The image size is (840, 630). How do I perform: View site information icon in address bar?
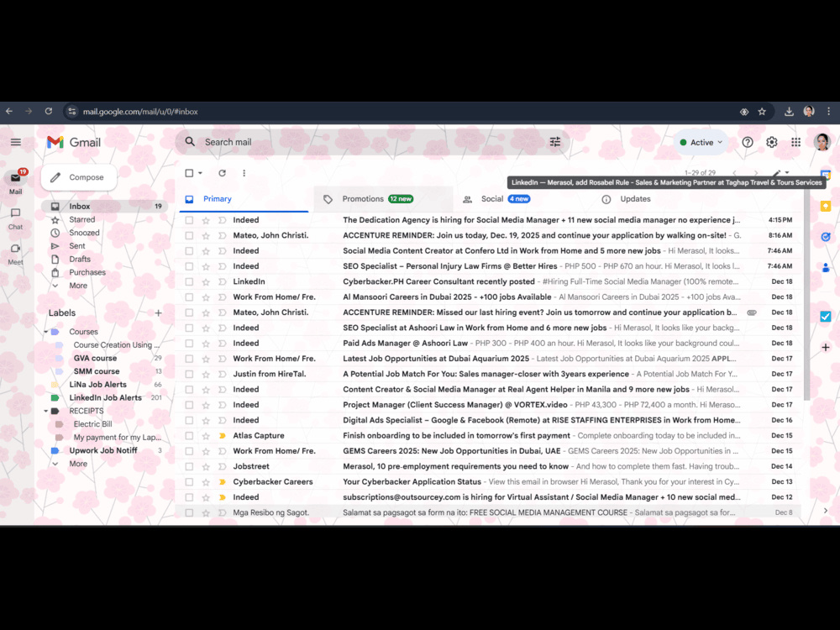coord(72,112)
